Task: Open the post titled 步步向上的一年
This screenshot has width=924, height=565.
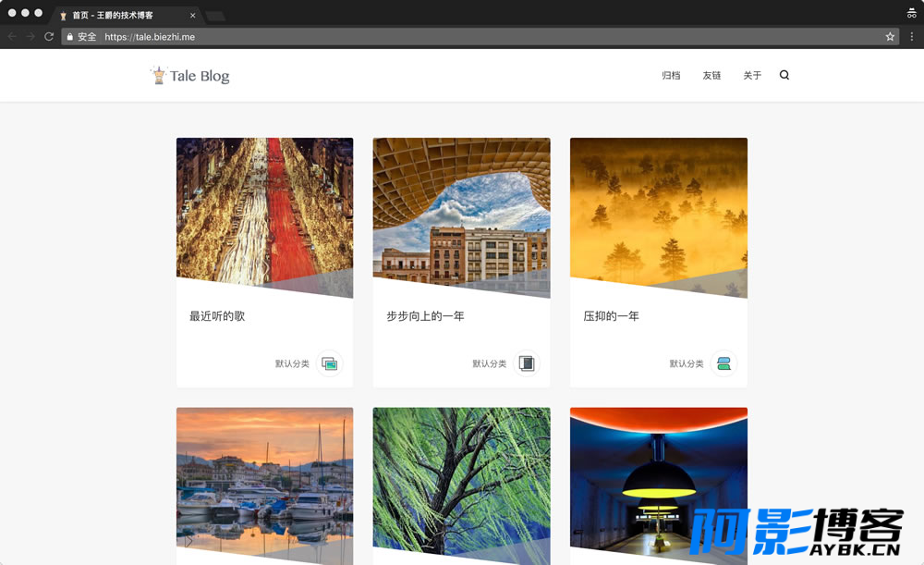Action: tap(425, 316)
